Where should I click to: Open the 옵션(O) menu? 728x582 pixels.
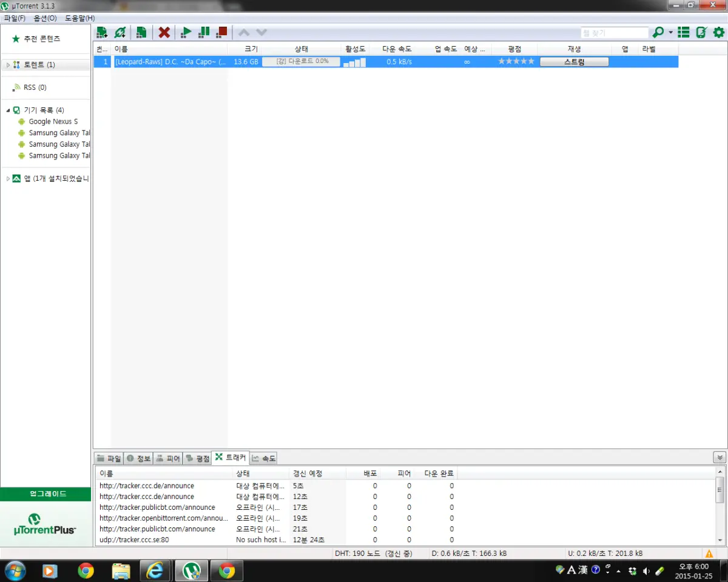(45, 18)
